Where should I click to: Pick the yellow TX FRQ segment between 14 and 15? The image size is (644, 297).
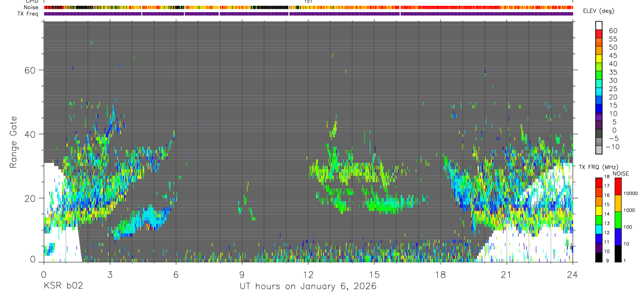click(x=598, y=211)
